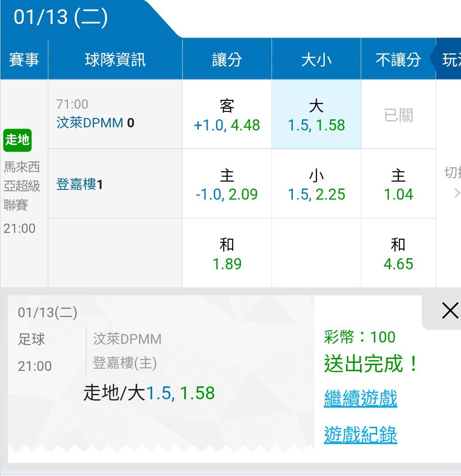Click the 球隊資訊 column header
This screenshot has width=461, height=476.
coord(115,59)
